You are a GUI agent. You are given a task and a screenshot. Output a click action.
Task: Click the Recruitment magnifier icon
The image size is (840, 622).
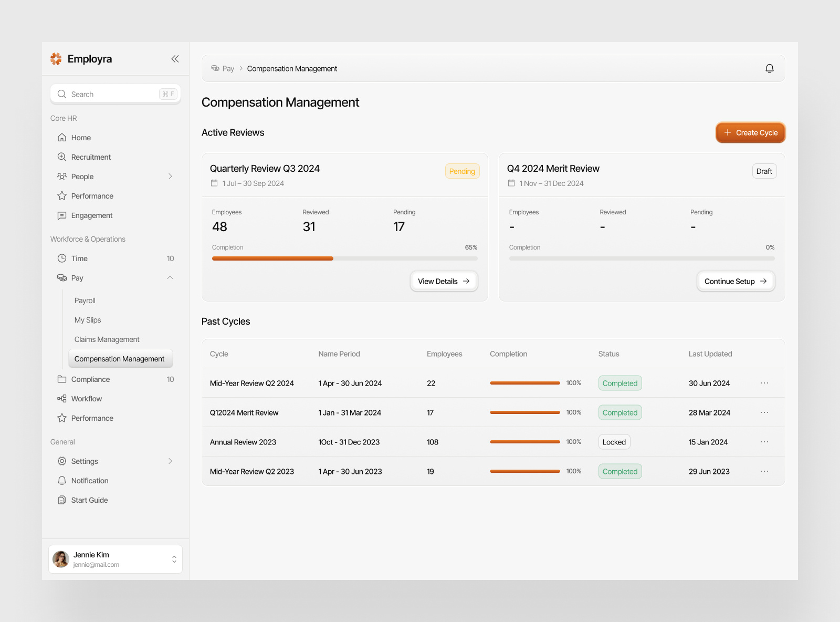(62, 157)
